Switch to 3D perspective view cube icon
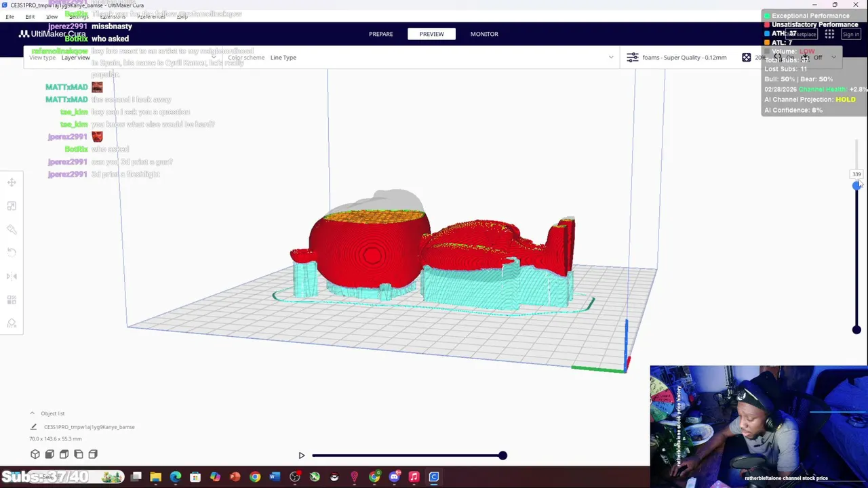Image resolution: width=868 pixels, height=488 pixels. 35,454
